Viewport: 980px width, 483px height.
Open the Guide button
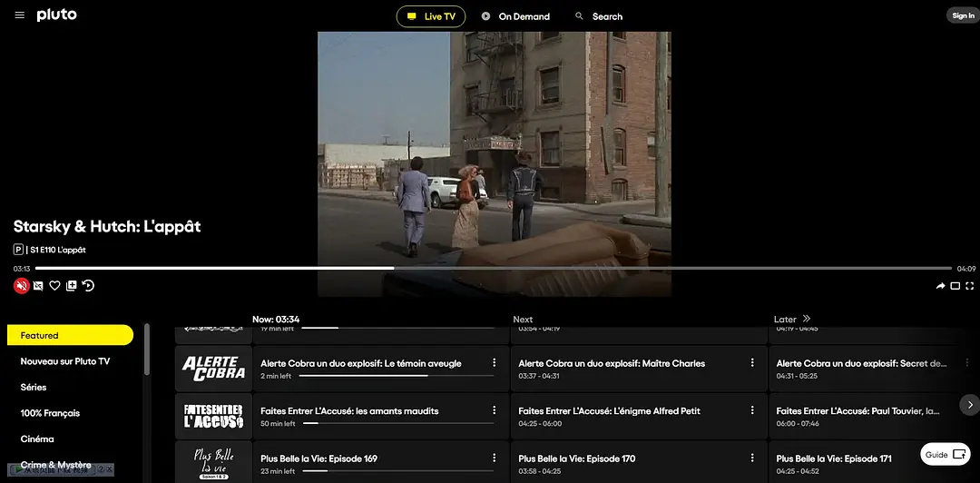(945, 454)
